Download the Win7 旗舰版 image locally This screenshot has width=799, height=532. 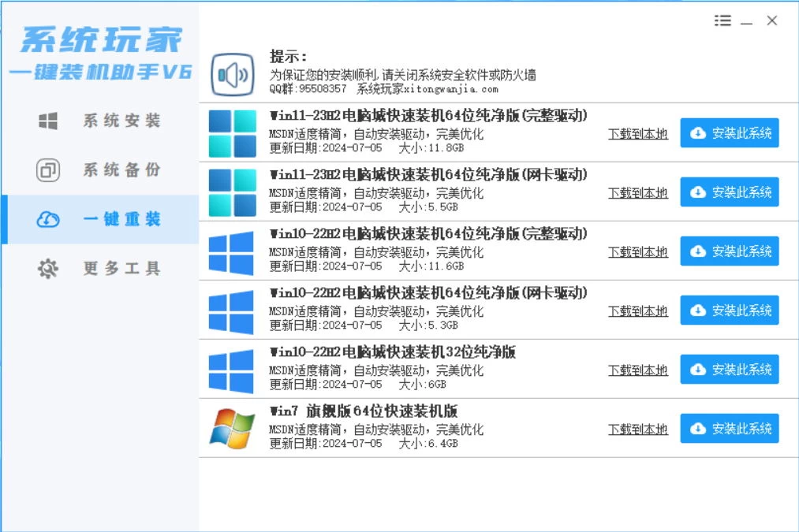[x=639, y=429]
